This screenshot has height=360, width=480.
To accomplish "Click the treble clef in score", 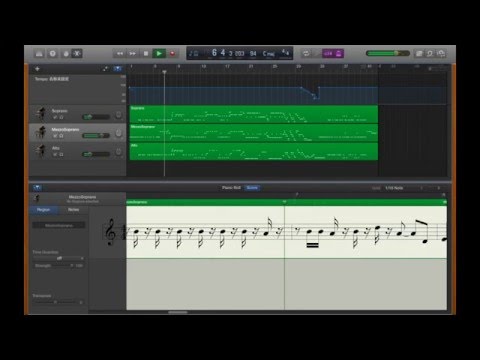I will coord(110,232).
